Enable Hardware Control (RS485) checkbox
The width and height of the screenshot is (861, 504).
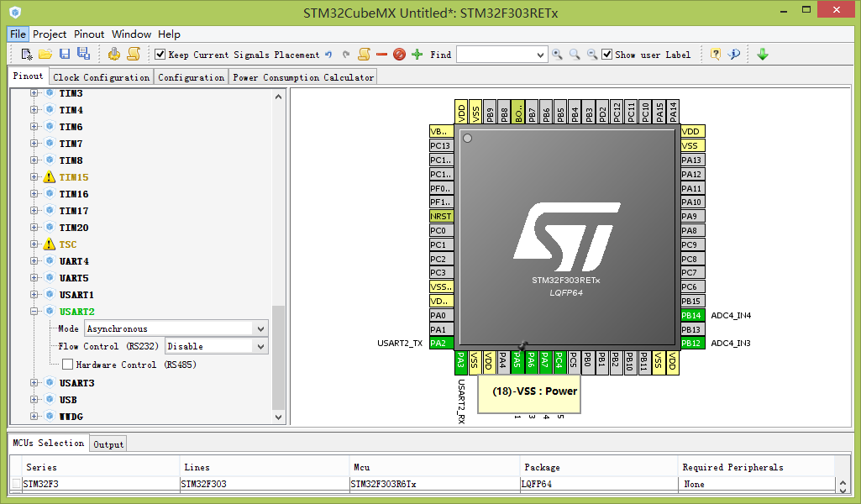(x=67, y=364)
